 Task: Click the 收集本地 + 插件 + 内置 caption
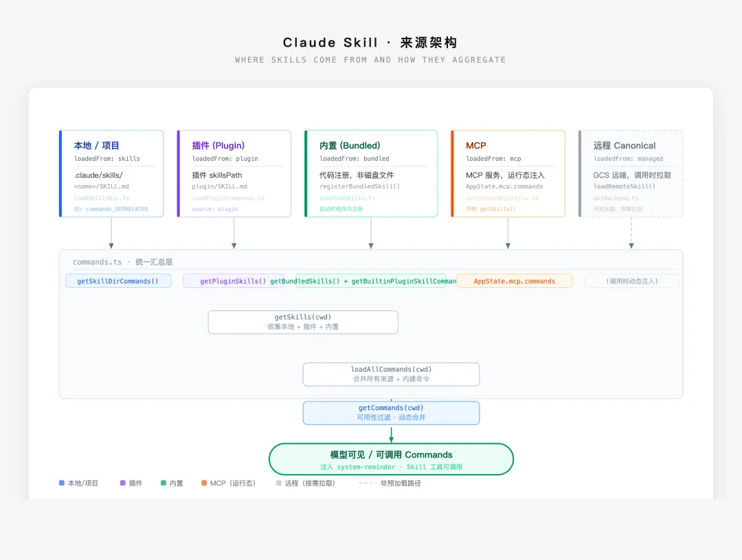[x=303, y=326]
